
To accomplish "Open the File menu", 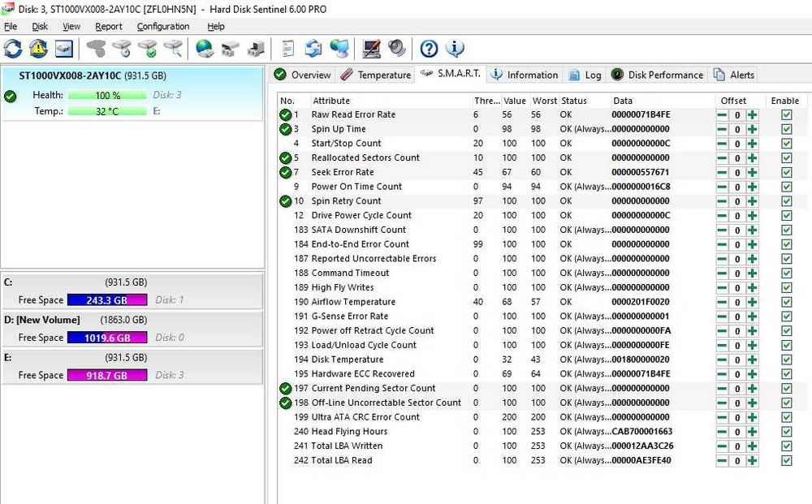I will coord(11,27).
